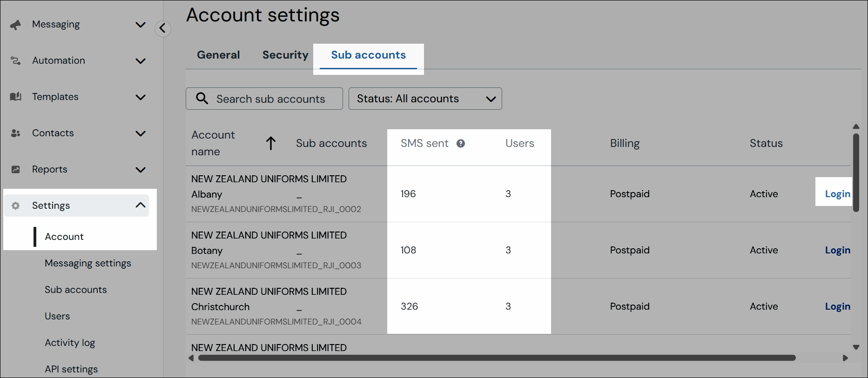The width and height of the screenshot is (868, 378).
Task: Click the SMS sent value 108
Action: [408, 250]
